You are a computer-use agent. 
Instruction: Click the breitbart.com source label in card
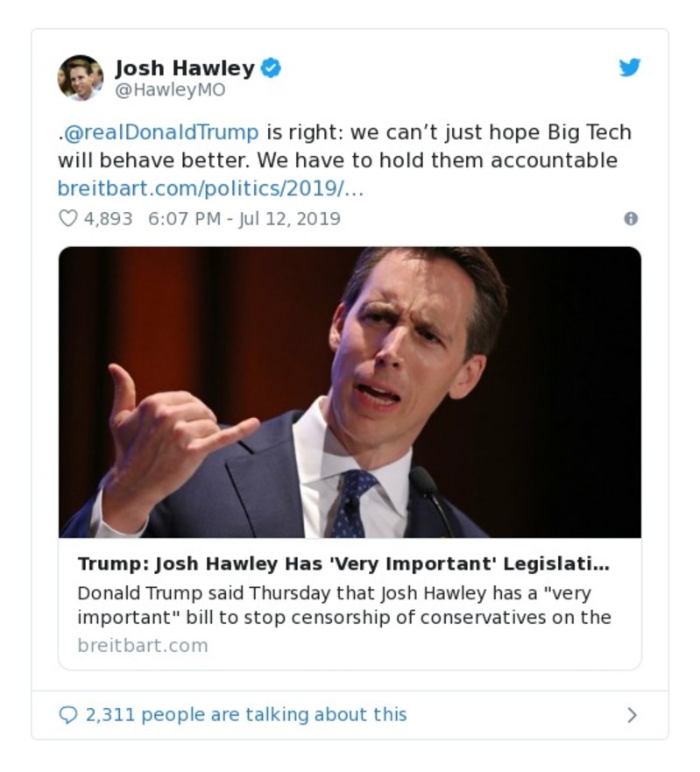pyautogui.click(x=143, y=645)
